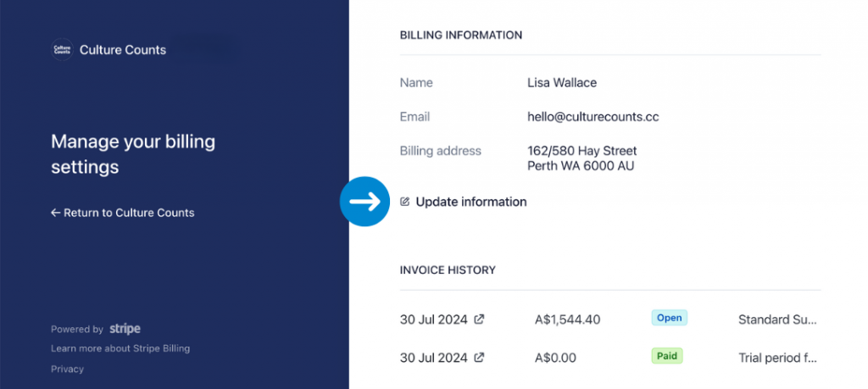Click Update information link

tap(471, 202)
